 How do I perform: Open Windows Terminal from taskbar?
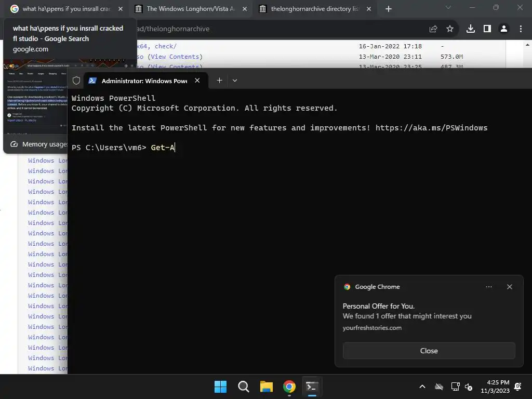pyautogui.click(x=312, y=387)
